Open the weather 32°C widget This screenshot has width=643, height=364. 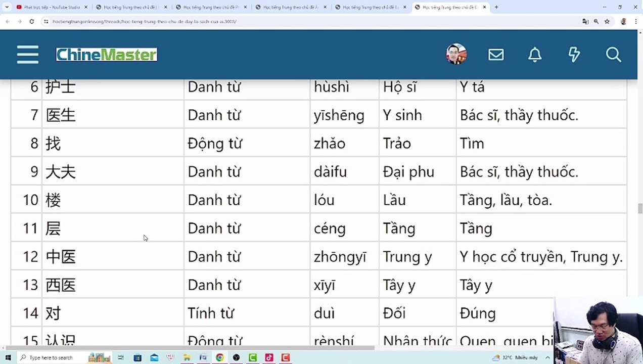click(x=515, y=357)
